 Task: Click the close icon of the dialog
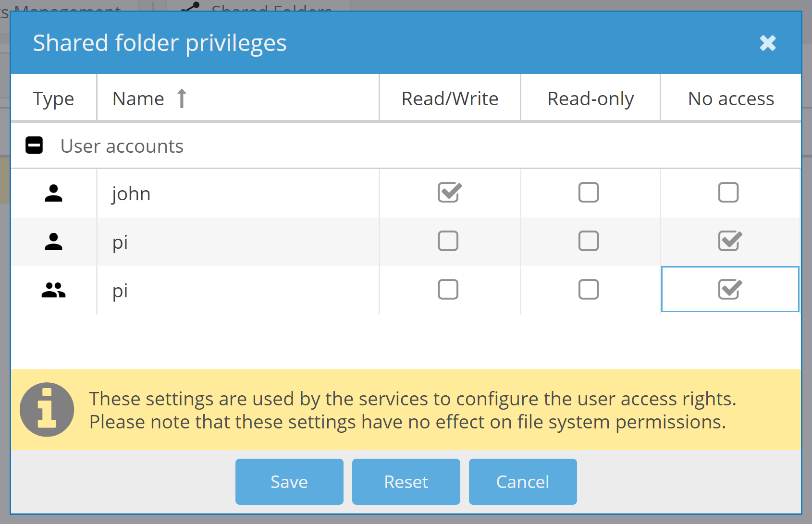tap(768, 43)
